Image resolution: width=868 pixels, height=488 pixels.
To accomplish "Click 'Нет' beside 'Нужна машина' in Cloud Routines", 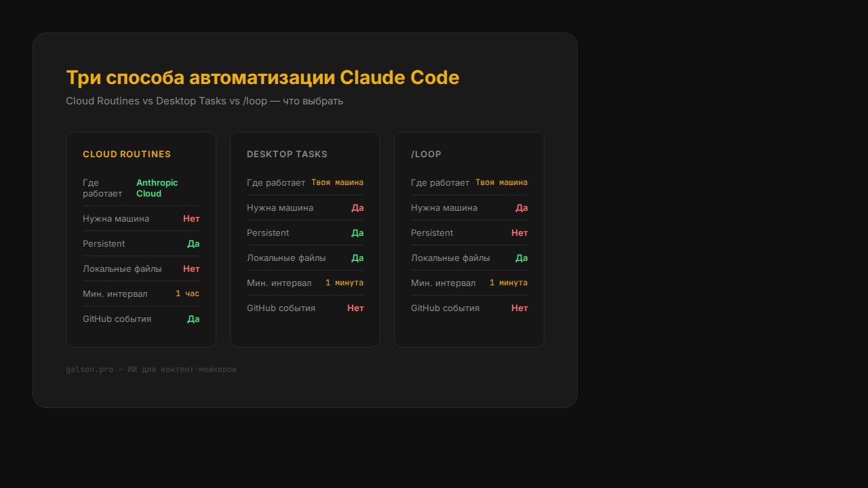I will pyautogui.click(x=191, y=219).
